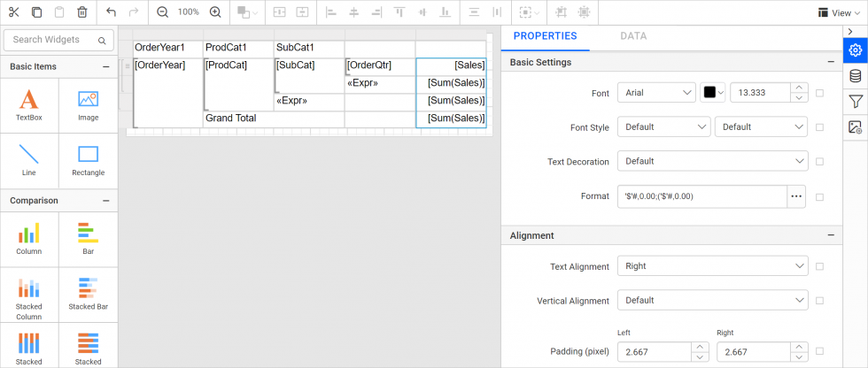The height and width of the screenshot is (368, 868).
Task: Click the Search Widgets input field
Action: pos(58,40)
